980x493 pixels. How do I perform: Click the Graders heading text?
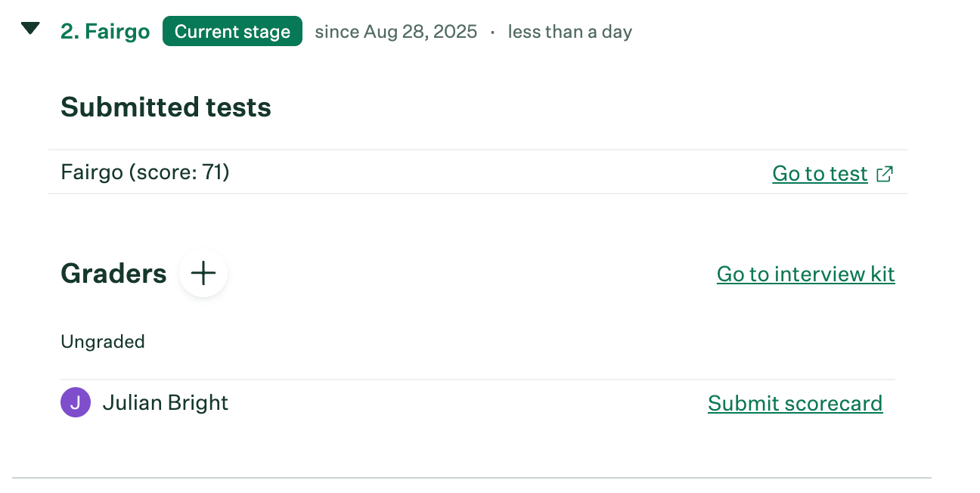tap(113, 273)
